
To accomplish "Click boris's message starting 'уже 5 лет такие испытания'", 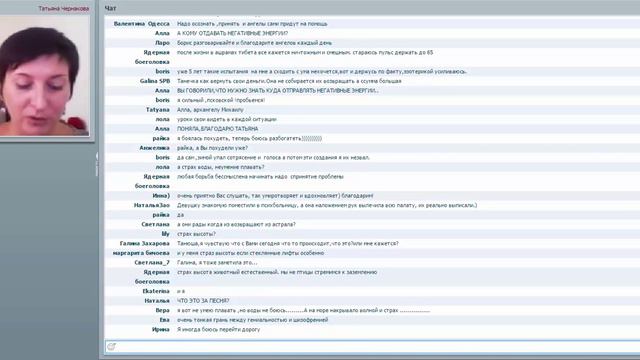I will point(322,71).
